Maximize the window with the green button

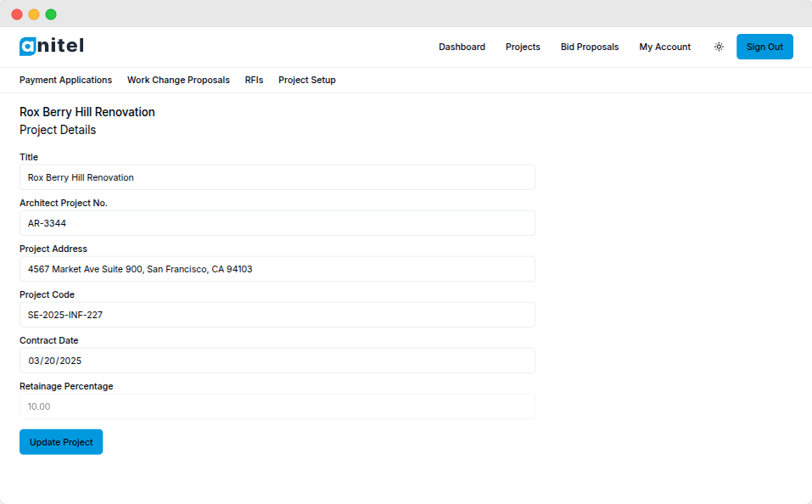pyautogui.click(x=51, y=14)
